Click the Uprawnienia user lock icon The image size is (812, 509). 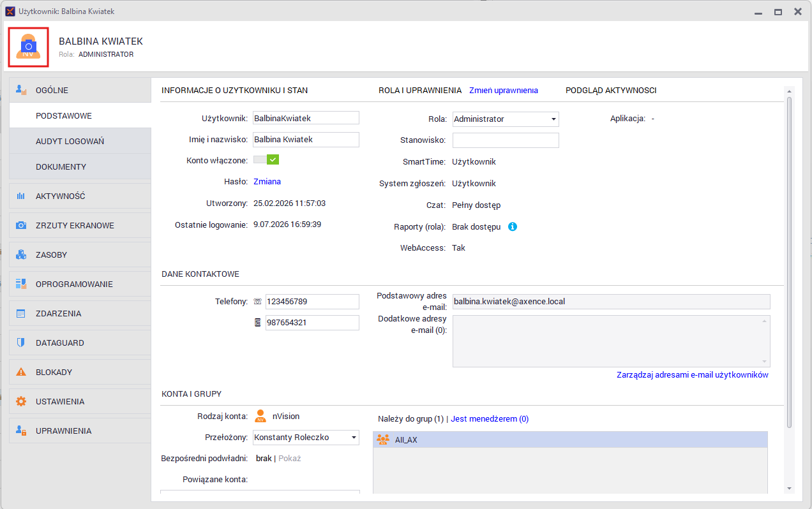coord(21,431)
